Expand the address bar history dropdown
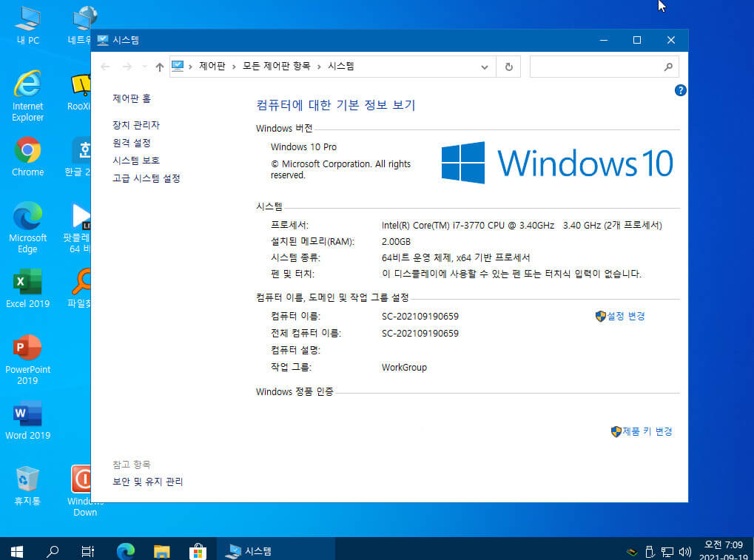The width and height of the screenshot is (754, 560). point(484,67)
